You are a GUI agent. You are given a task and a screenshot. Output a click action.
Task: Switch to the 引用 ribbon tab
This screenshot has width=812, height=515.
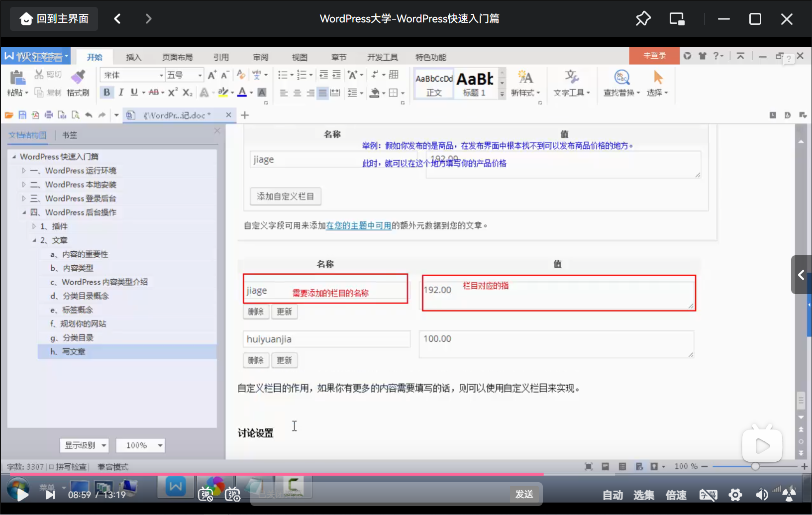click(x=221, y=57)
